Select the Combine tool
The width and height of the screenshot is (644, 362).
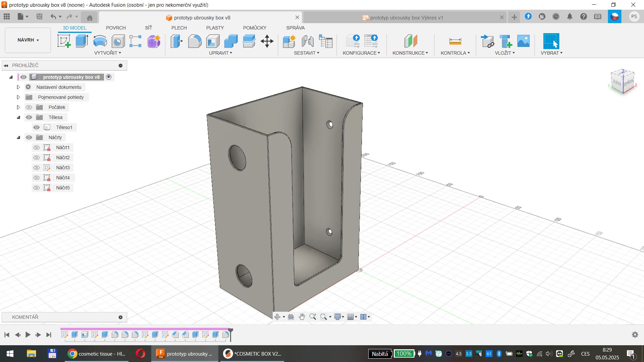[231, 41]
